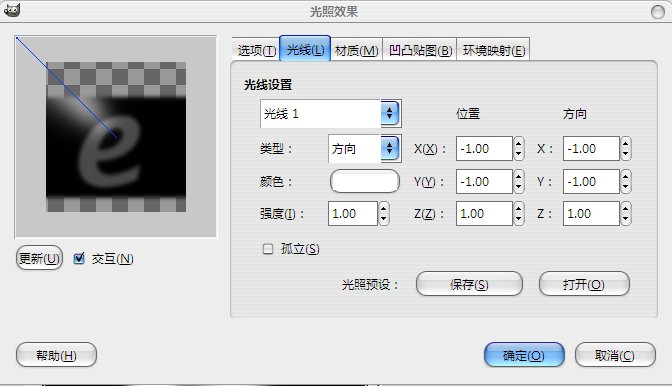The height and width of the screenshot is (386, 672).
Task: Open the 颜色 light color swatch
Action: 365,181
